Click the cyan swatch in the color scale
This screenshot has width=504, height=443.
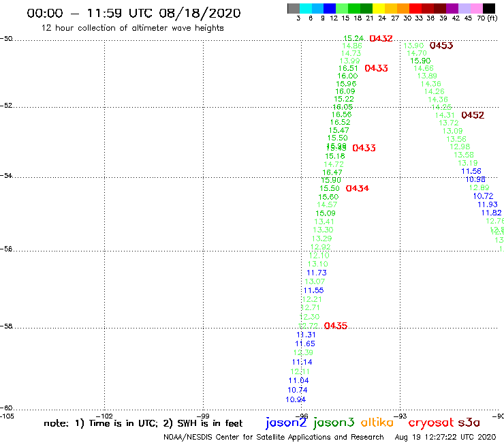(306, 8)
